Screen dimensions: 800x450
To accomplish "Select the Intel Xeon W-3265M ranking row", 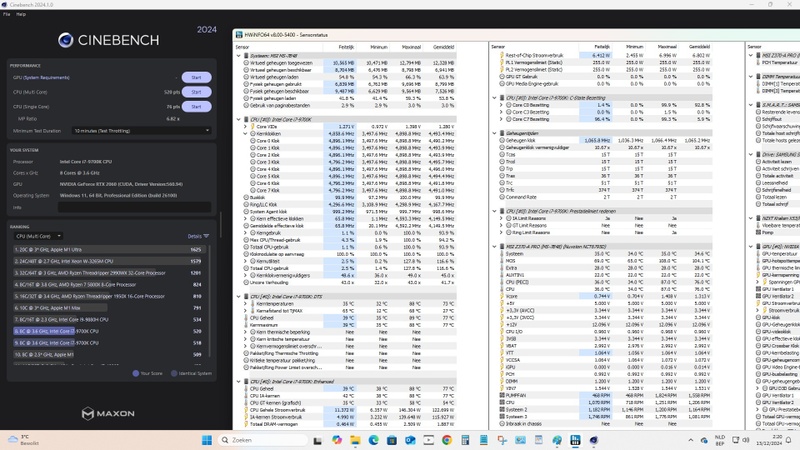I will pos(109,261).
